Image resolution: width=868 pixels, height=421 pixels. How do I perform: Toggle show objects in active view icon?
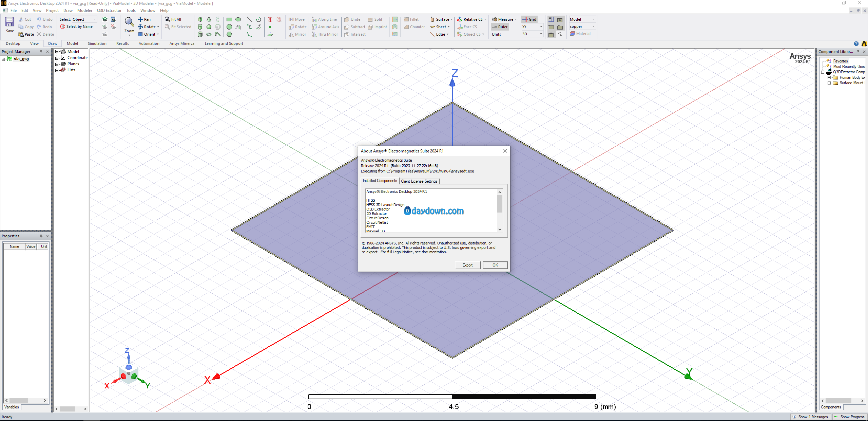[113, 19]
